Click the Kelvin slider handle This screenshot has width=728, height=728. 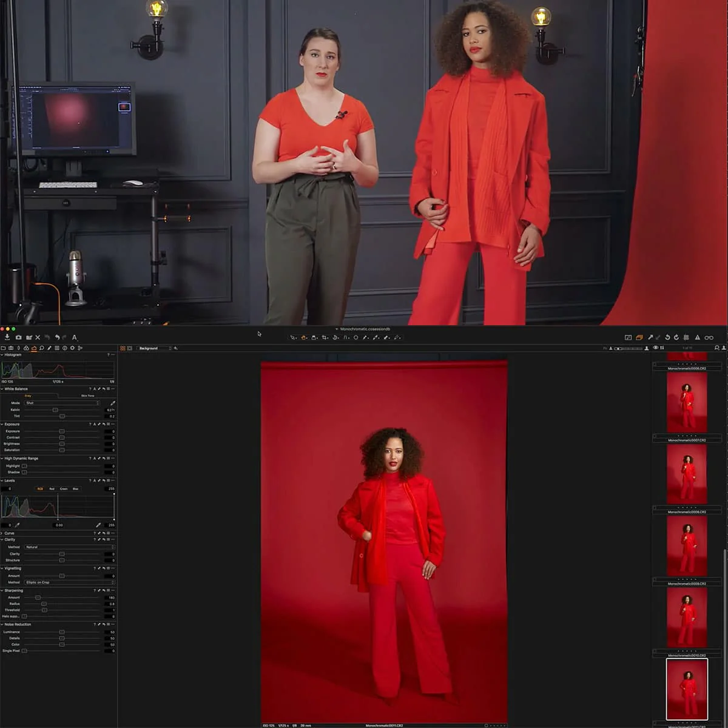[55, 410]
